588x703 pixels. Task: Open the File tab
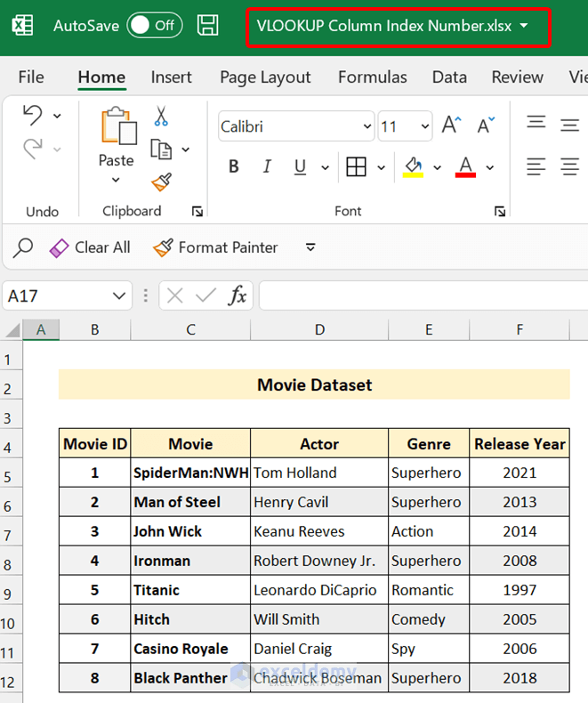coord(31,77)
